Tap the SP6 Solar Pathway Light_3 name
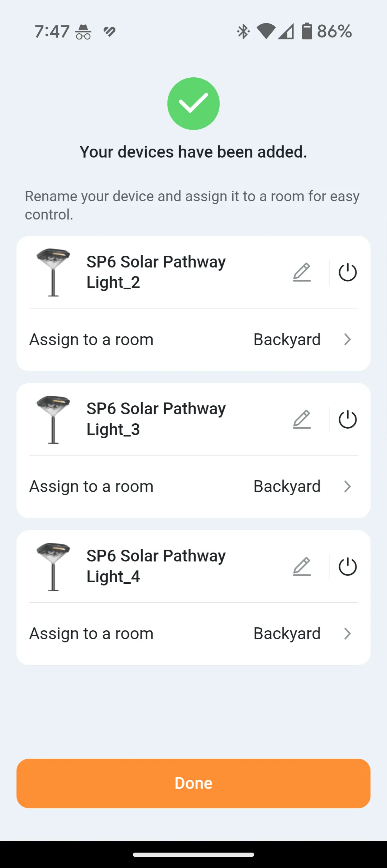The width and height of the screenshot is (387, 868). (x=156, y=419)
